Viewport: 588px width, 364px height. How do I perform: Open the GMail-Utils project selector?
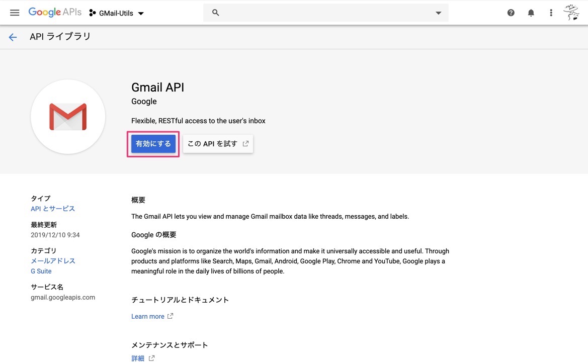pos(116,14)
